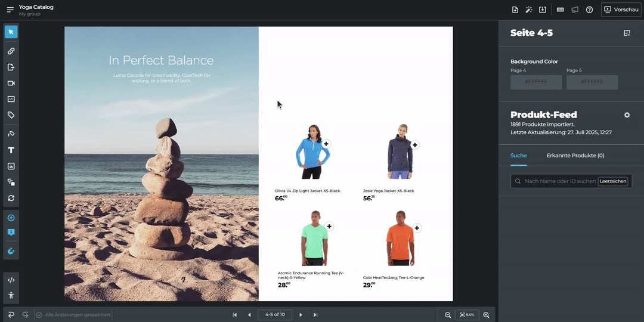Viewport: 644px width, 322px height.
Task: Switch to Erkannte Produkte tab
Action: click(575, 156)
